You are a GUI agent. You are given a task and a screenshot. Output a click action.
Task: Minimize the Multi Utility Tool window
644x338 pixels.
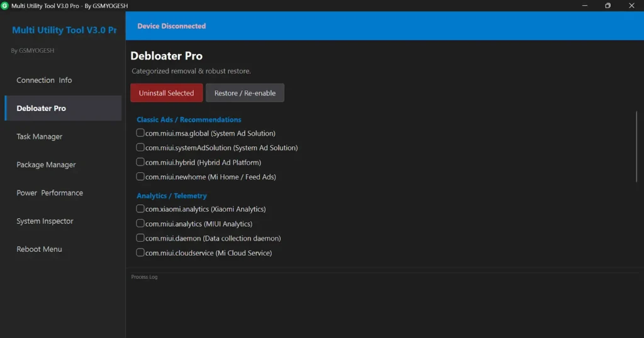pyautogui.click(x=584, y=6)
